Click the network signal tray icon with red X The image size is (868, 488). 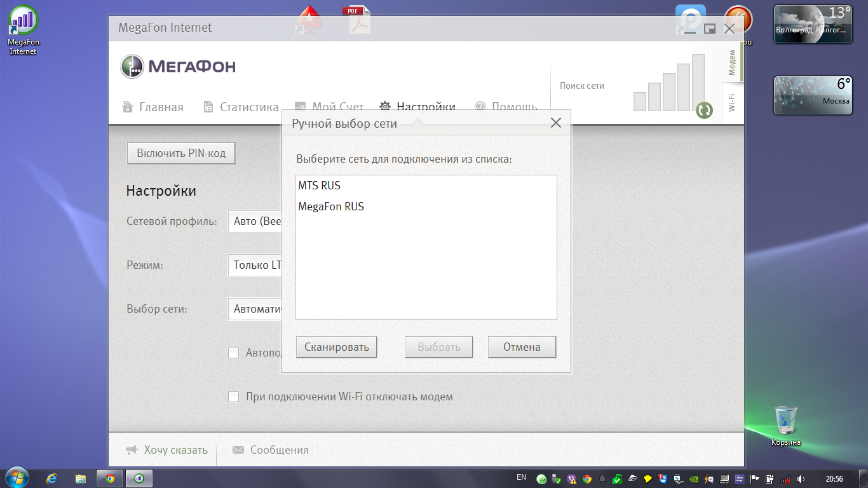(785, 480)
